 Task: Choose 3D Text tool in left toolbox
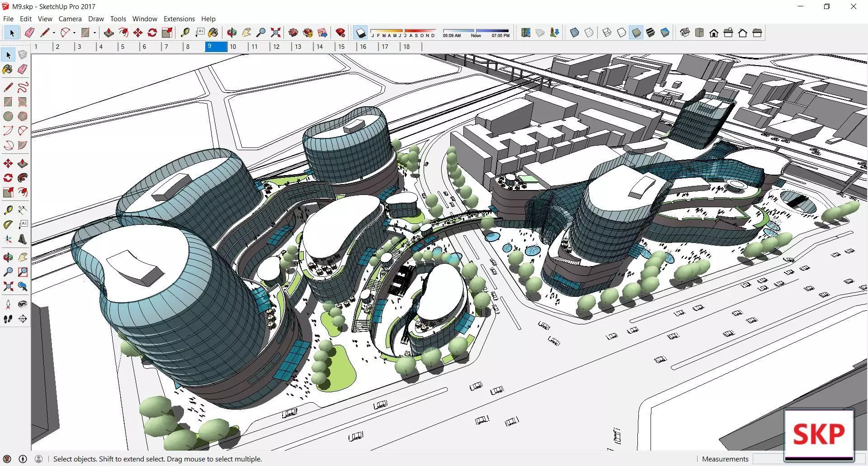coord(23,239)
